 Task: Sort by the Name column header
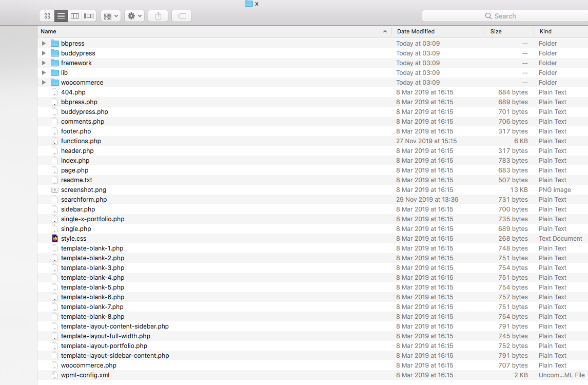214,31
